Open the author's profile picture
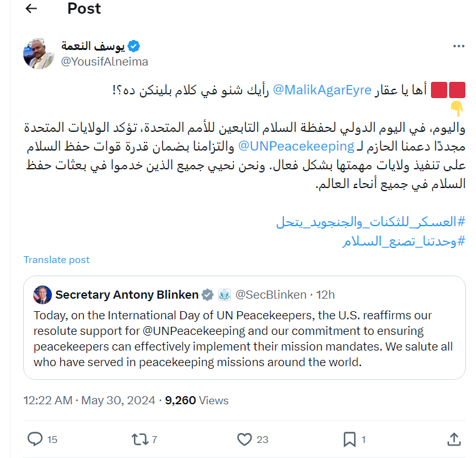Screen dimensions: 476x458 click(x=39, y=53)
